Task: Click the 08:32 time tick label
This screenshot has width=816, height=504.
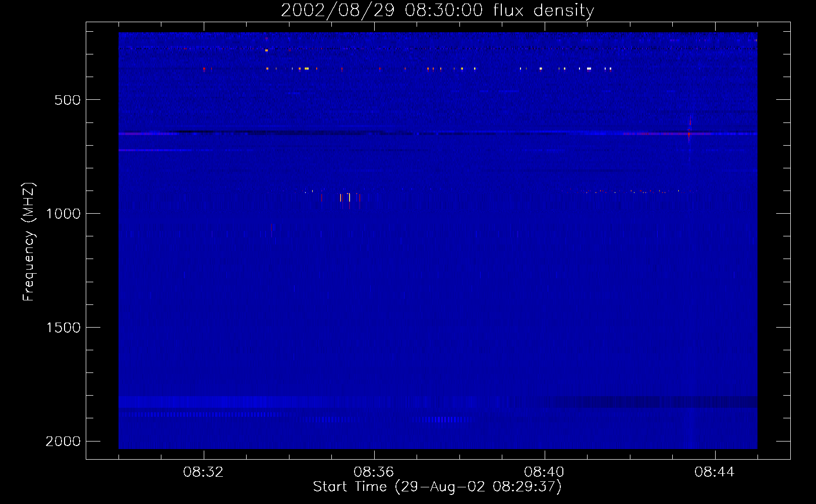Action: pos(204,472)
